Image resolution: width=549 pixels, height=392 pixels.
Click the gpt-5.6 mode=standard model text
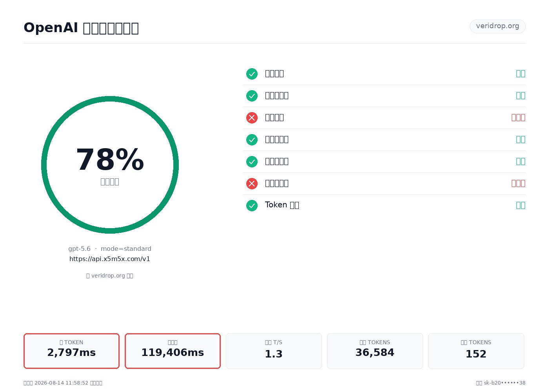point(110,249)
